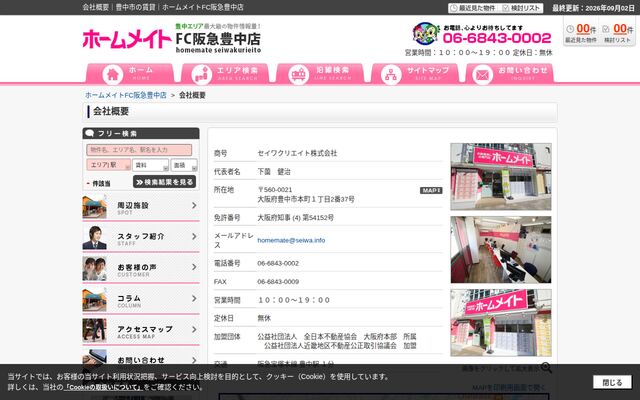The image size is (640, 400).
Task: Click the chevron arrow on 周辺施設 row
Action: click(x=194, y=205)
